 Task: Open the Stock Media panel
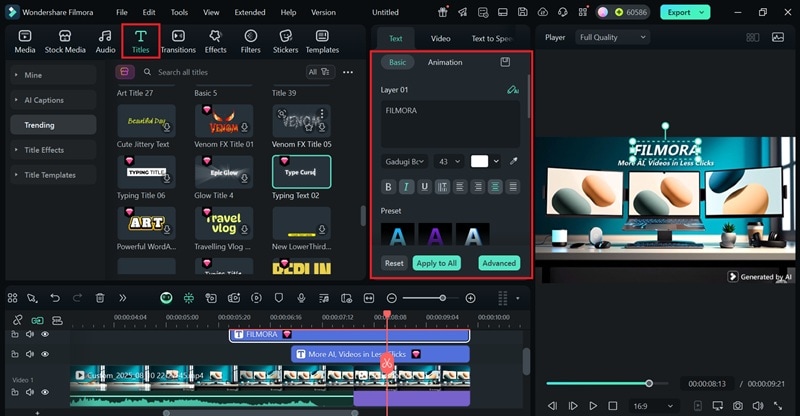click(x=65, y=41)
